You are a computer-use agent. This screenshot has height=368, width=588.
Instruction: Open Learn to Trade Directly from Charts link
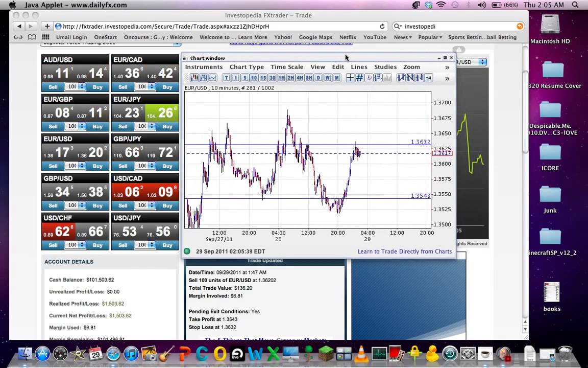click(x=405, y=251)
